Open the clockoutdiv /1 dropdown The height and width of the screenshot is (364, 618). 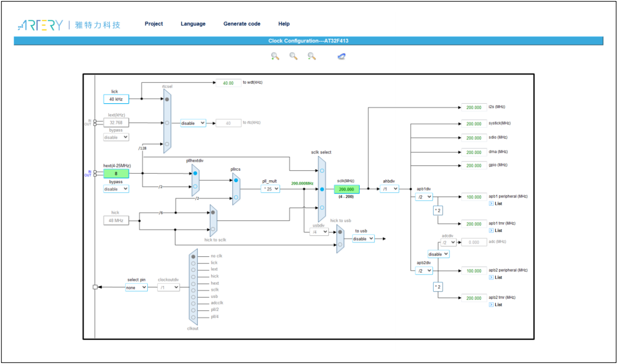click(x=169, y=287)
